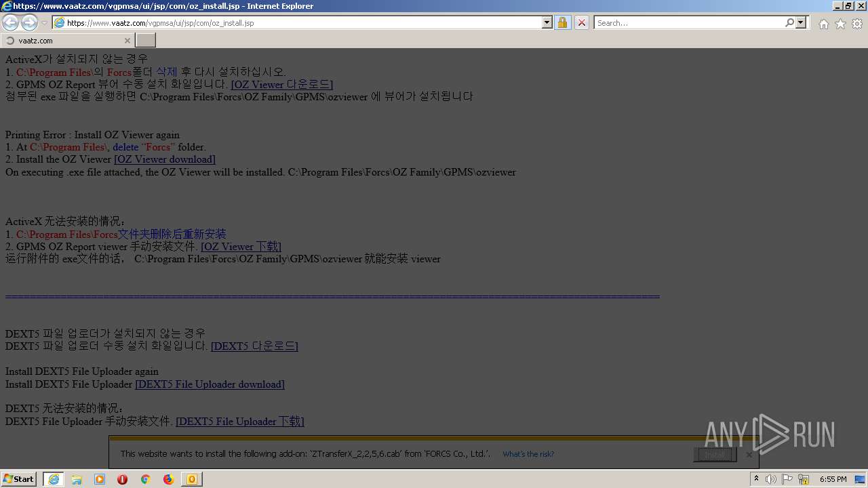Click the 6:55 PM taskbar clock
The width and height of the screenshot is (868, 488).
pyautogui.click(x=833, y=479)
